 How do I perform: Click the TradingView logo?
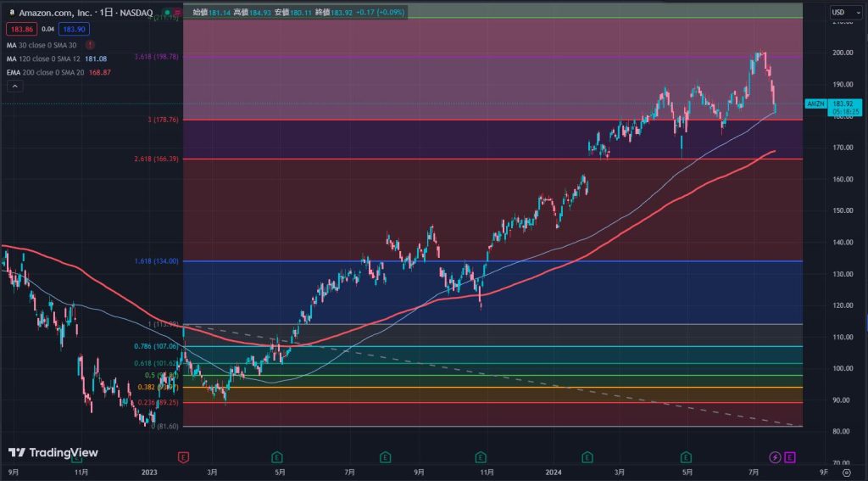(53, 453)
